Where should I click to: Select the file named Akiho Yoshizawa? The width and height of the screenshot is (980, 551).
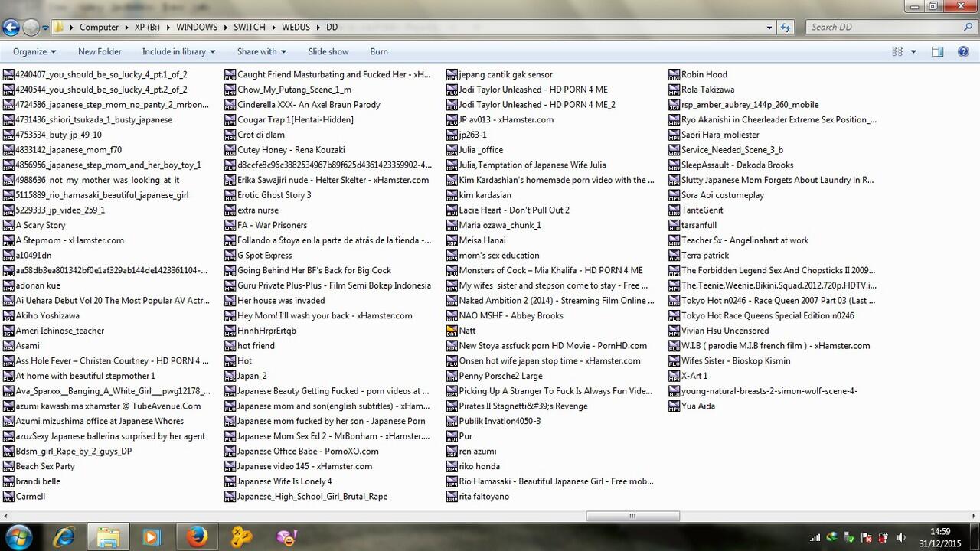pos(47,315)
